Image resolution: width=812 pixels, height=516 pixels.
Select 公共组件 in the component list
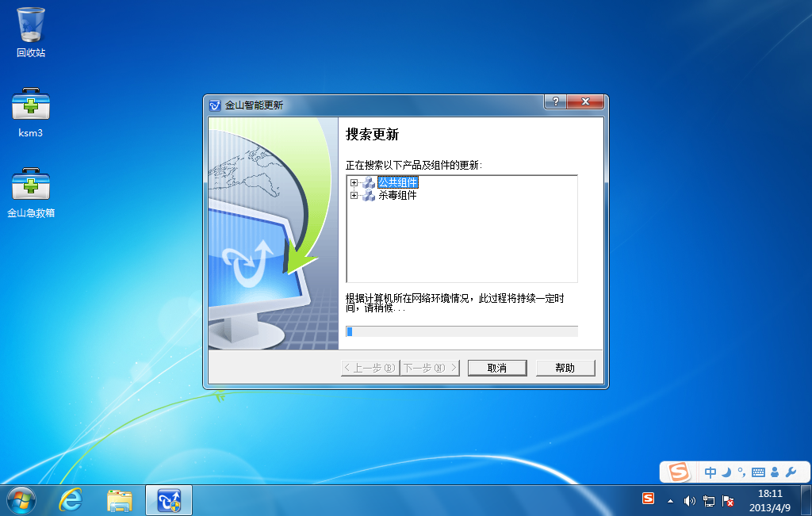click(x=397, y=182)
